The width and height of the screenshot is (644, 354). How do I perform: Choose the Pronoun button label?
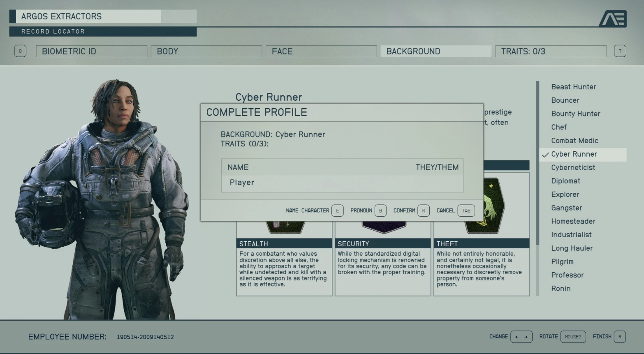pos(361,211)
